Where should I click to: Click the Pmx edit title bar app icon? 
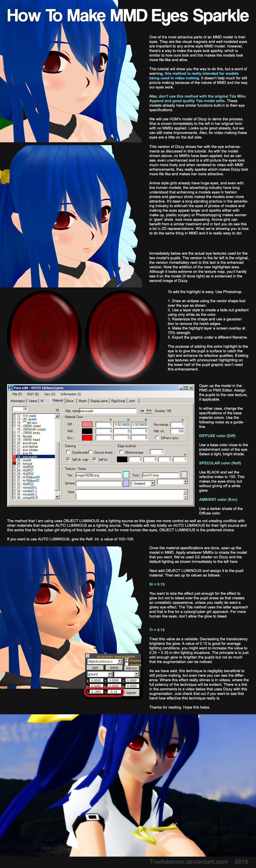pos(11,388)
